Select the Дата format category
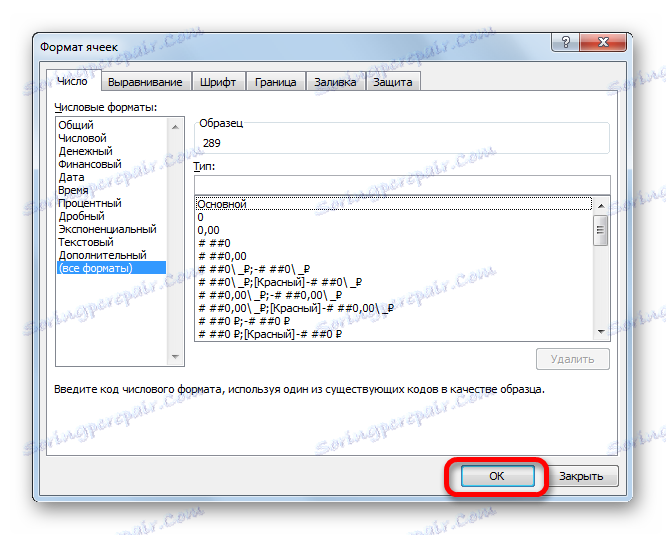This screenshot has height=535, width=666. [111, 177]
